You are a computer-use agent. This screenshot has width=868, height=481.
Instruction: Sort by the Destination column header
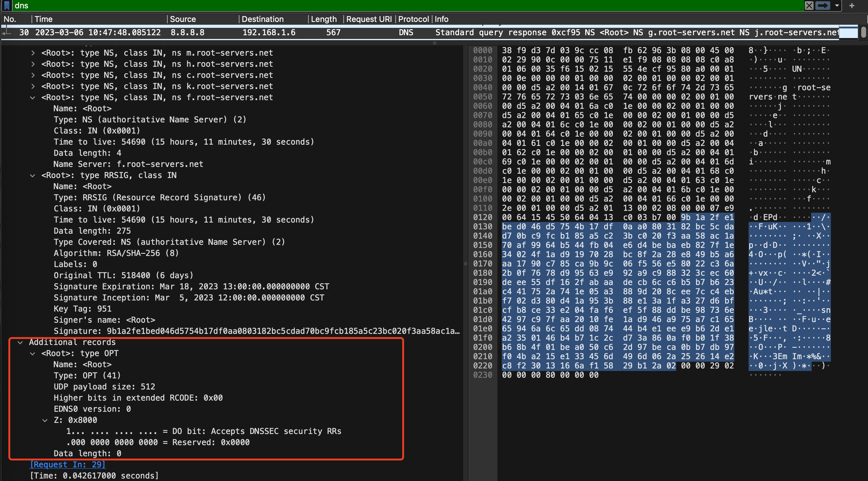(263, 19)
